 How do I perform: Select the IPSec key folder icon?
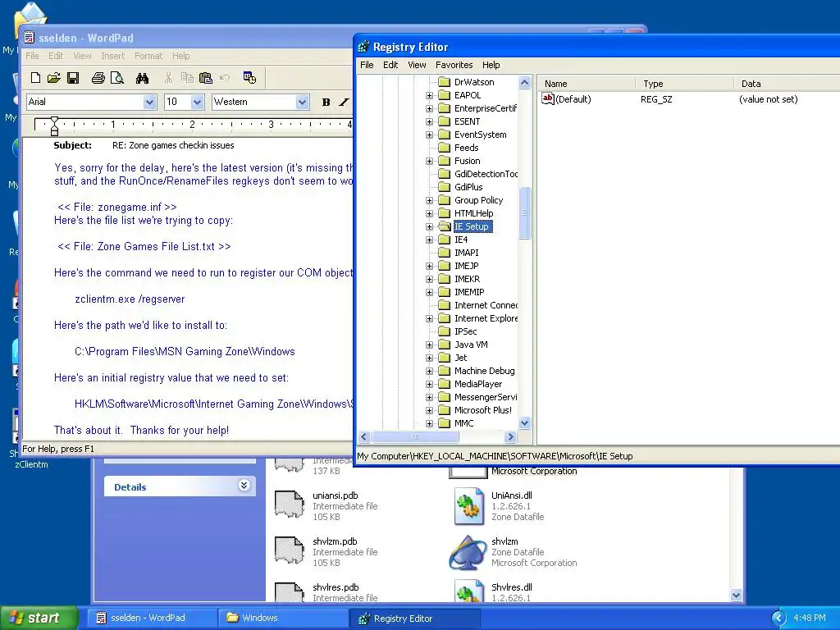444,331
